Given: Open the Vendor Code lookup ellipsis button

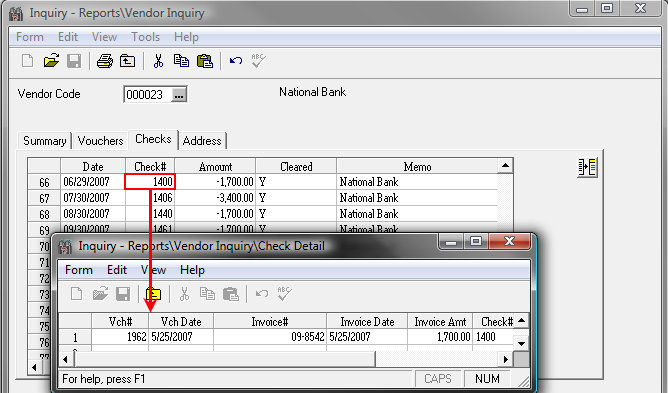Looking at the screenshot, I should 179,95.
